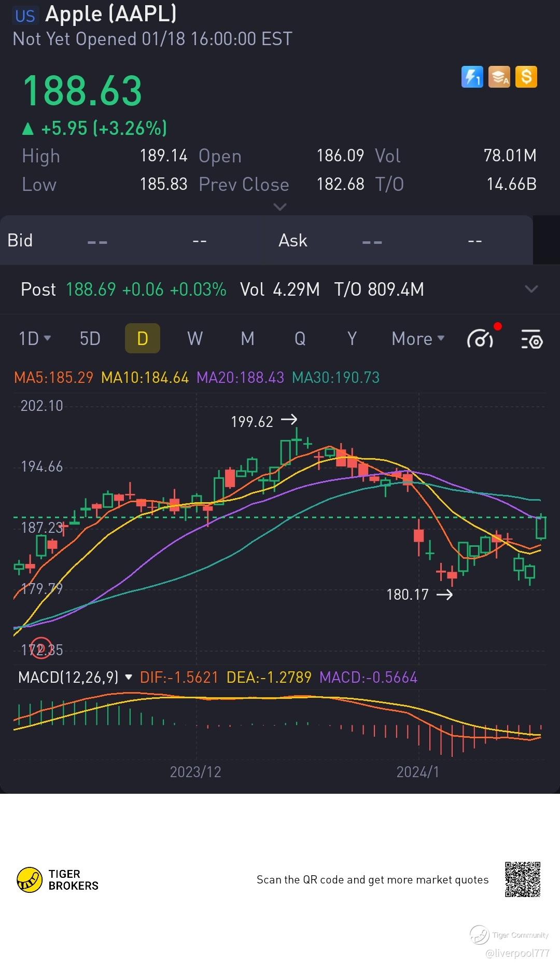The image size is (560, 966).
Task: Open the 1D timeframe dropdown
Action: tap(35, 339)
